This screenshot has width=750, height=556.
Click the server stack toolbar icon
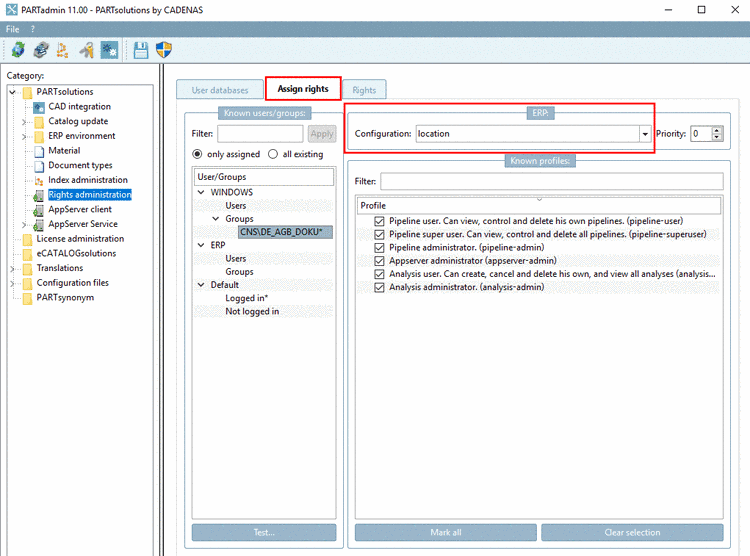41,50
